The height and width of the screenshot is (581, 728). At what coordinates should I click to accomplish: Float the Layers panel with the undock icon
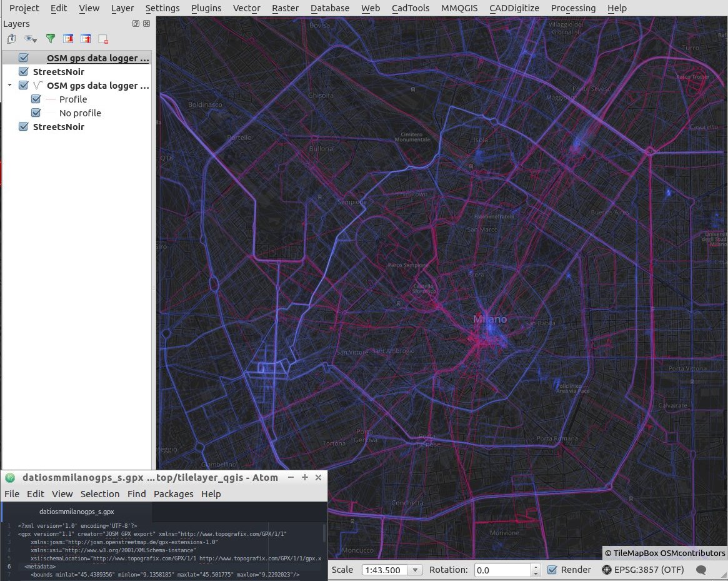click(136, 24)
